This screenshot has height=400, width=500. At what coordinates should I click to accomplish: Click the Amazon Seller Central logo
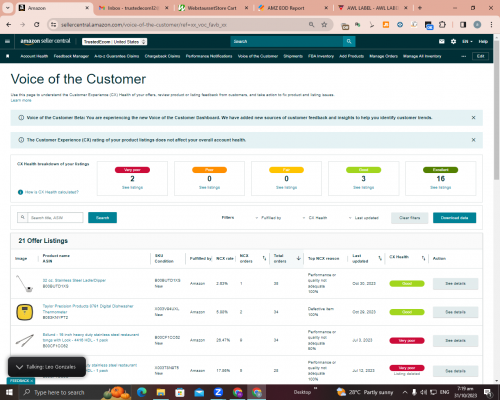pyautogui.click(x=45, y=41)
